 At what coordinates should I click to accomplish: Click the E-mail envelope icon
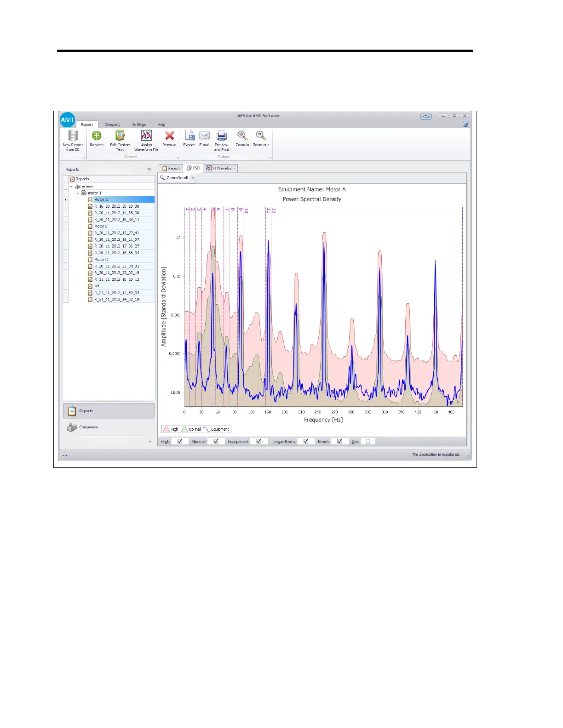click(204, 136)
